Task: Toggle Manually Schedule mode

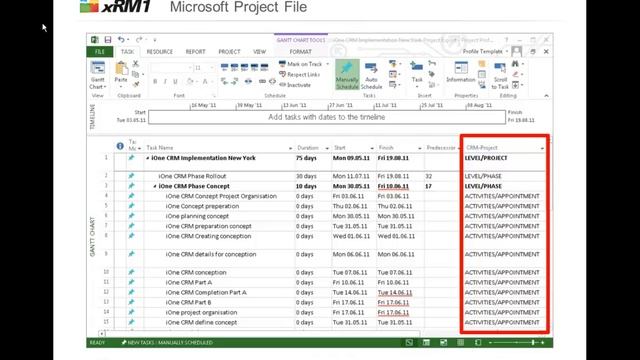Action: (347, 75)
